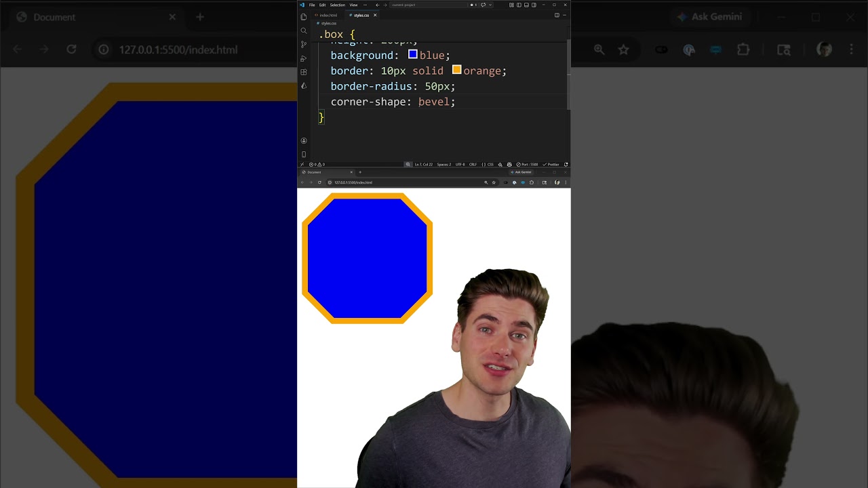The height and width of the screenshot is (488, 868).
Task: Open the Explorer icon in VS Code activity bar
Action: pos(304,17)
